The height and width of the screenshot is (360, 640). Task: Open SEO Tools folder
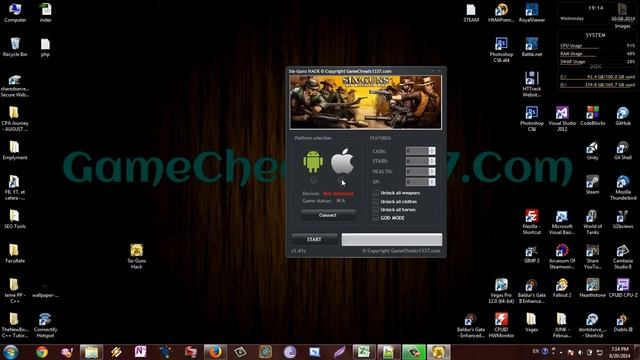(15, 219)
